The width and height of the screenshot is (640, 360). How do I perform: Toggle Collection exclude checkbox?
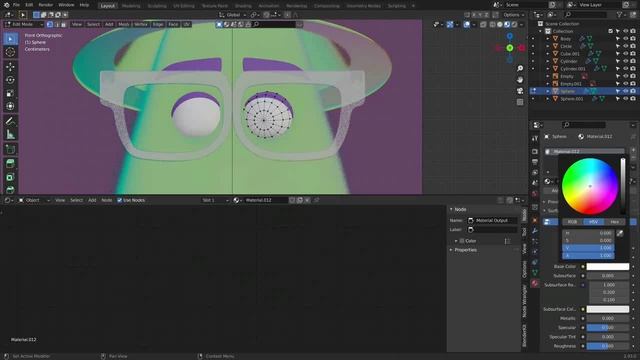click(611, 31)
